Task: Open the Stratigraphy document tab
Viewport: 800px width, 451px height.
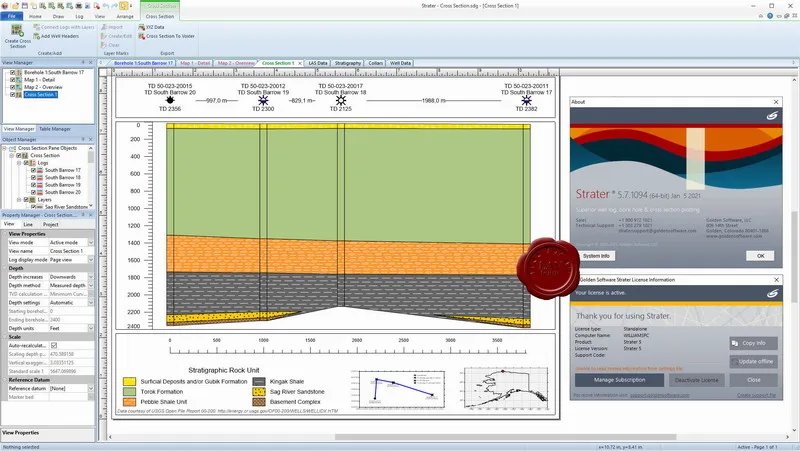Action: [347, 63]
